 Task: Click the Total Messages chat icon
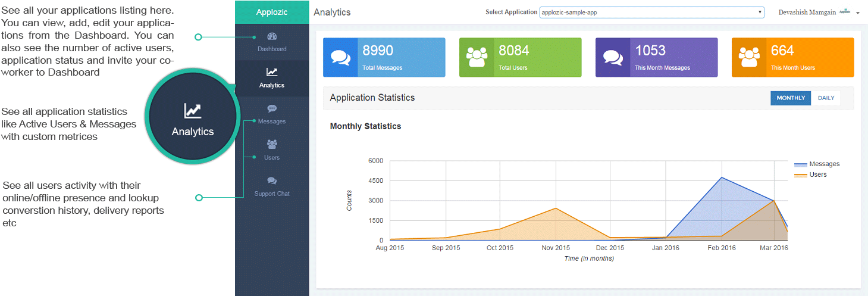tap(340, 57)
